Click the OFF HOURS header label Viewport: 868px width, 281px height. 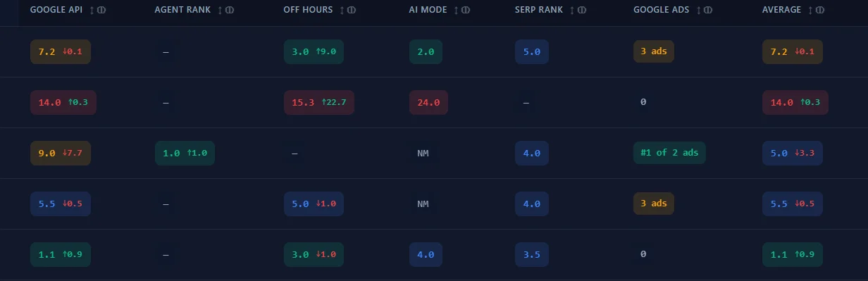coord(308,10)
